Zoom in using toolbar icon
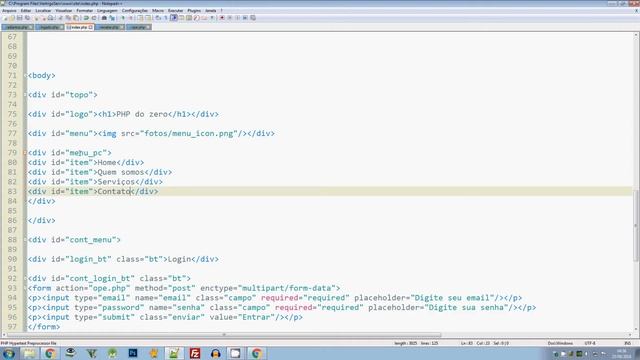Image resolution: width=640 pixels, height=360 pixels. click(x=123, y=18)
